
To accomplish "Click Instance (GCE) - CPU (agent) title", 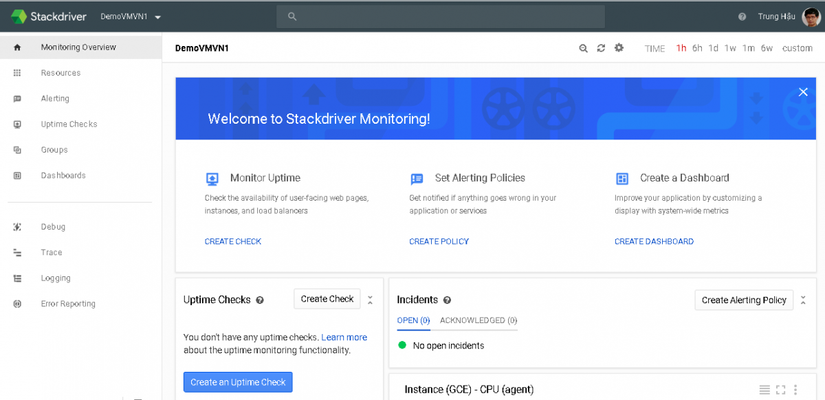I will click(469, 390).
